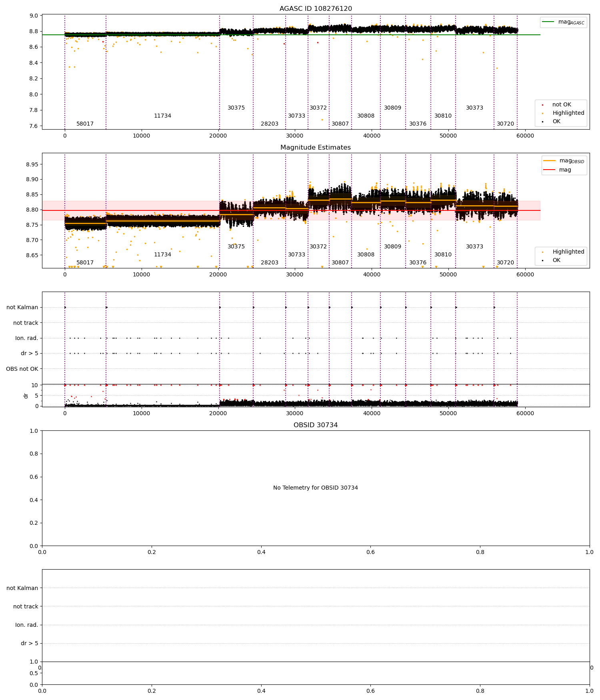The width and height of the screenshot is (600, 700).
Task: Click the 'dr' y-axis label
Action: pos(26,396)
